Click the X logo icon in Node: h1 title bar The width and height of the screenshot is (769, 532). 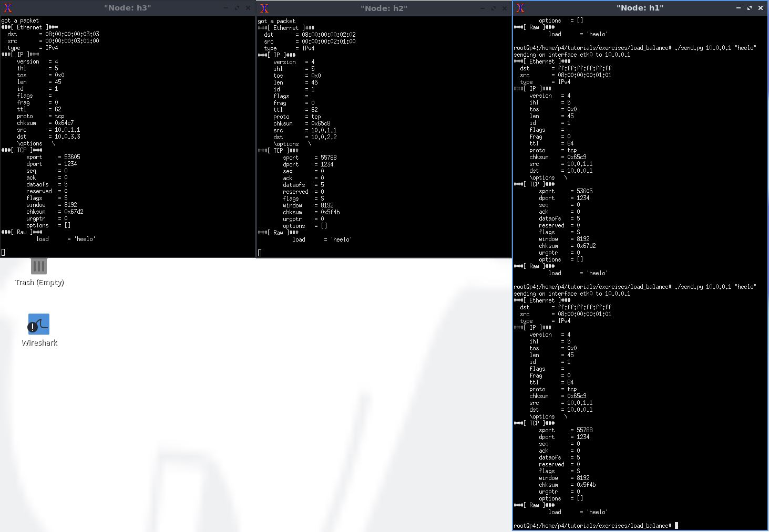(520, 8)
